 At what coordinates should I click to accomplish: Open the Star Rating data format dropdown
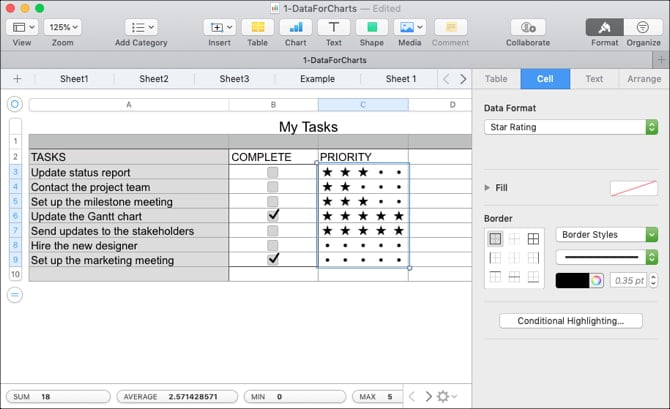[x=570, y=127]
